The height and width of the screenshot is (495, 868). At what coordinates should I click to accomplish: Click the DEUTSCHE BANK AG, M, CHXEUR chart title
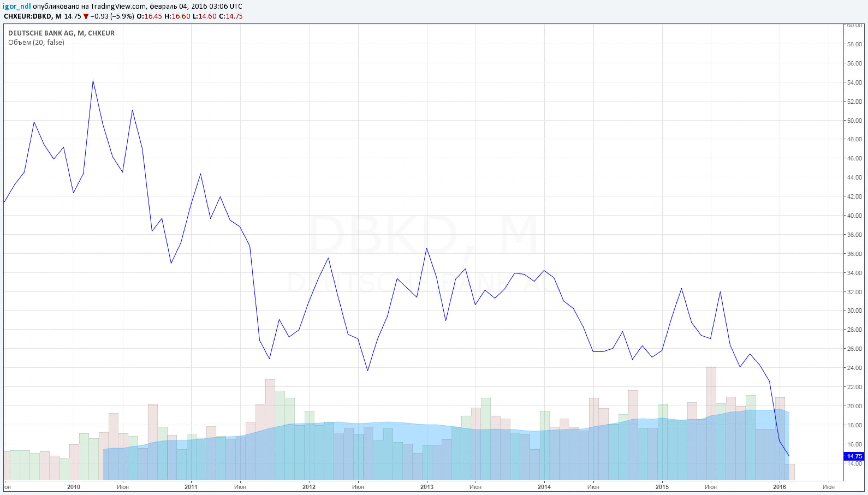(61, 33)
